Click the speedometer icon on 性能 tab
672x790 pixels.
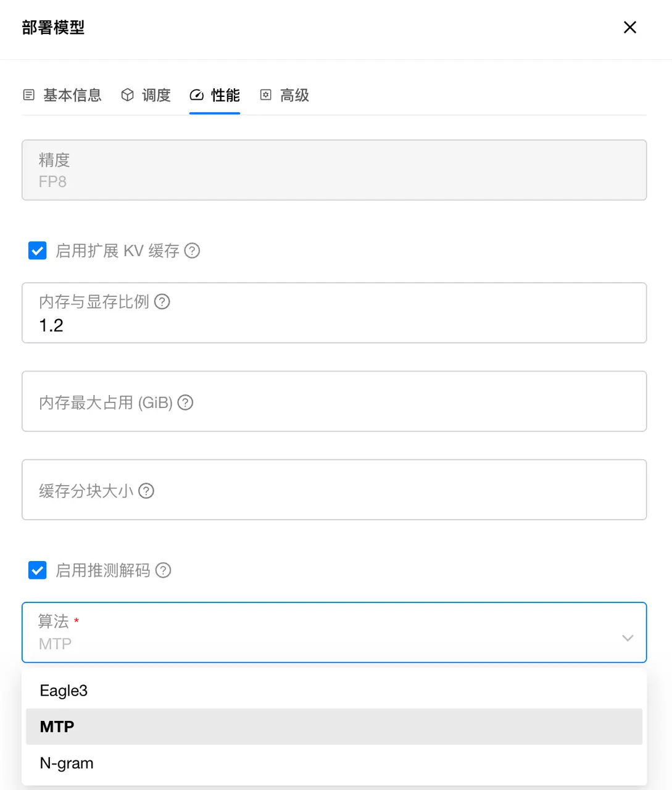pyautogui.click(x=197, y=95)
